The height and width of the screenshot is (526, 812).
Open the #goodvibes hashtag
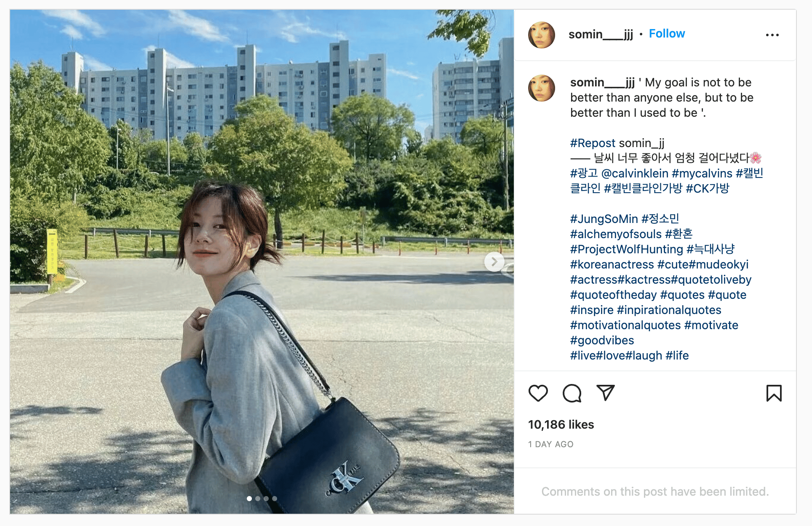point(602,340)
